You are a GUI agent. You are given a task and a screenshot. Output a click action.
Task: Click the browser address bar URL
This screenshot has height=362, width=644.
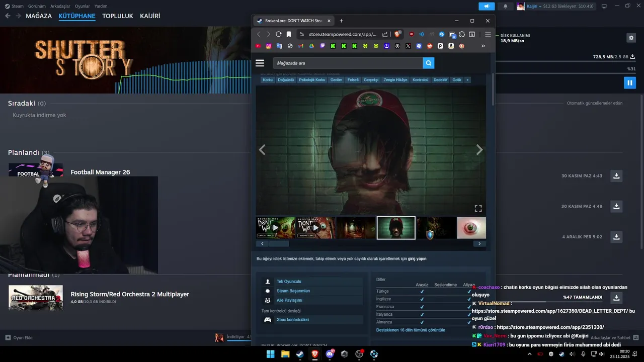click(x=342, y=34)
